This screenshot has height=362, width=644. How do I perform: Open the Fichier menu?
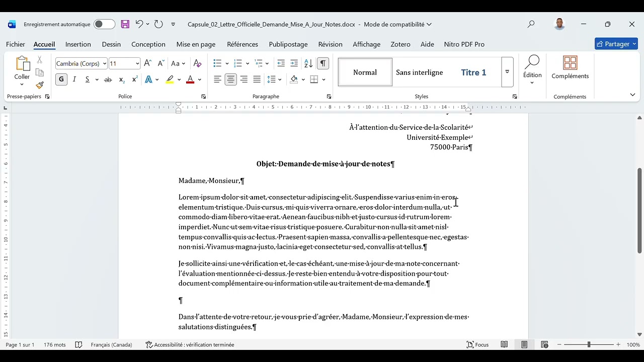[16, 44]
